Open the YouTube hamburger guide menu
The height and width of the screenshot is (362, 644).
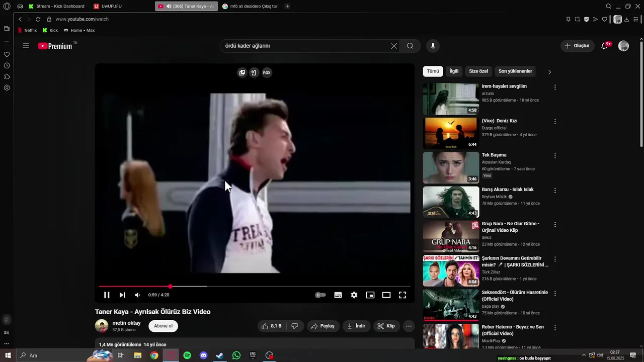pyautogui.click(x=26, y=46)
